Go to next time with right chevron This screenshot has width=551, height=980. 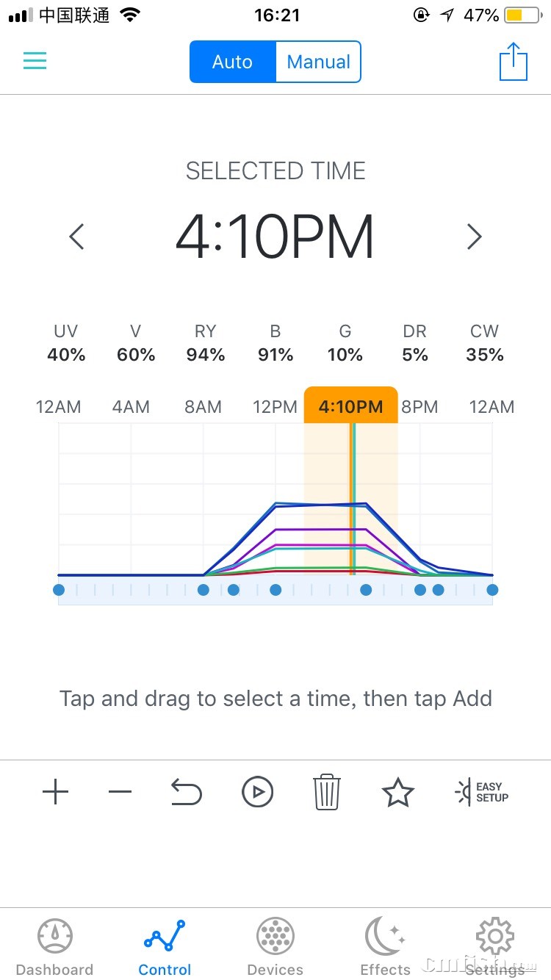point(475,237)
